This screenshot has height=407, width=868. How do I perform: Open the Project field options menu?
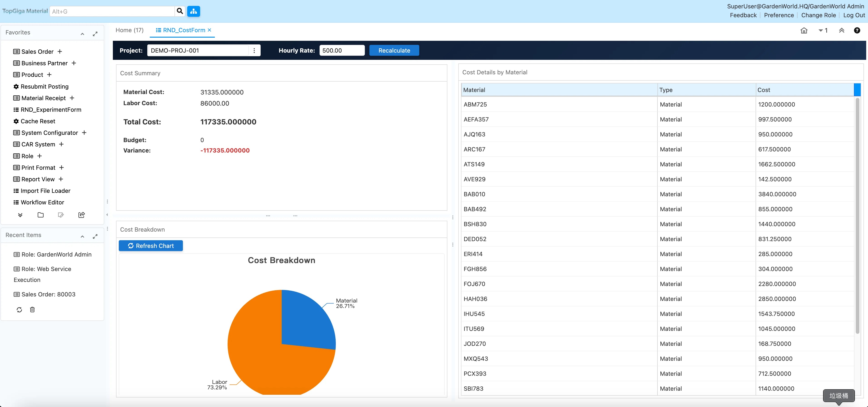[x=254, y=51]
